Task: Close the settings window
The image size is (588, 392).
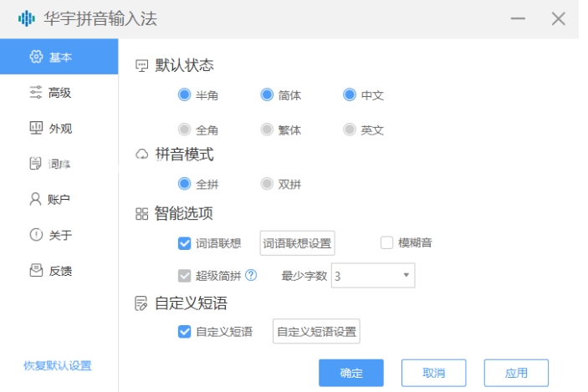Action: 559,18
